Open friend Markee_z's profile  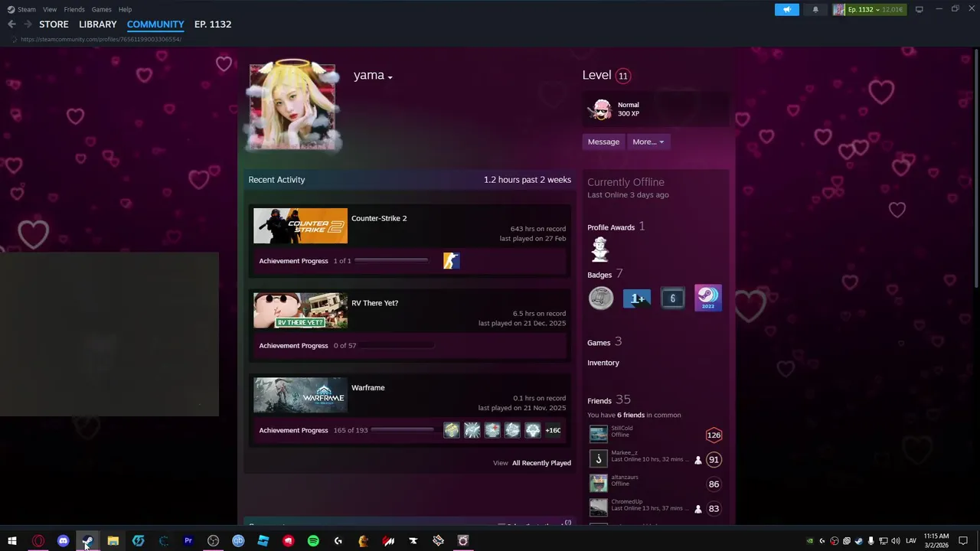click(624, 453)
